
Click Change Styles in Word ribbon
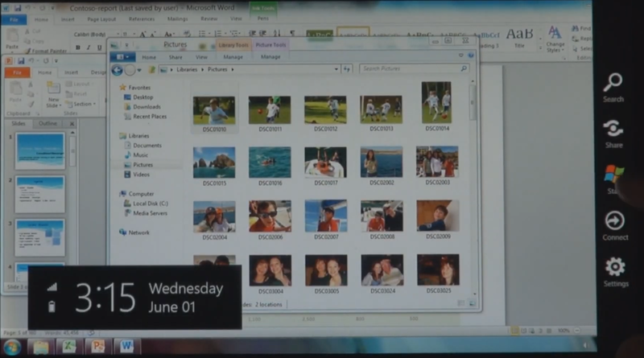pos(555,39)
